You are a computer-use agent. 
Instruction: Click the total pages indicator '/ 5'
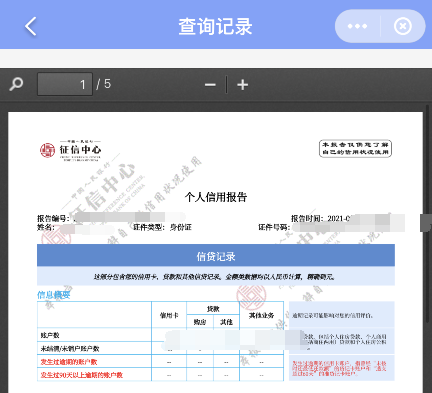pos(104,84)
